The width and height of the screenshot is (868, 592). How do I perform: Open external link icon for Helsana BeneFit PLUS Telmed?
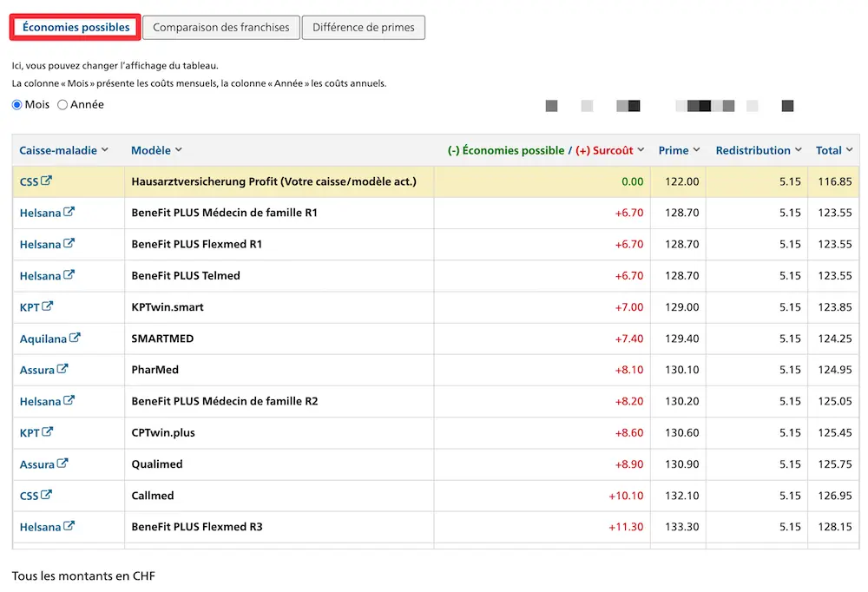69,275
